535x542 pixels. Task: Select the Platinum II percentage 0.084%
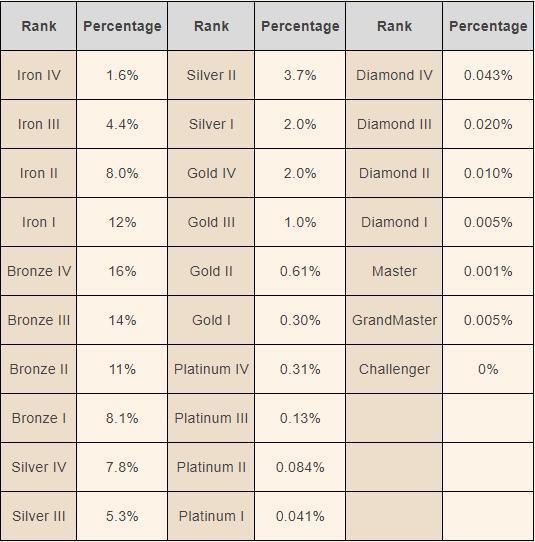pyautogui.click(x=300, y=467)
